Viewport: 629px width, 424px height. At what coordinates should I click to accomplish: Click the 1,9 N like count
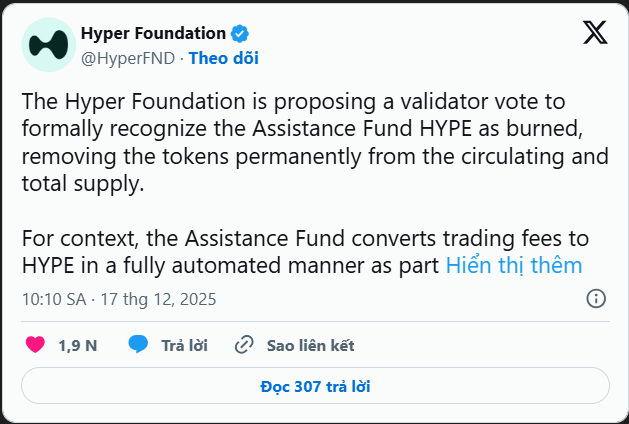77,345
